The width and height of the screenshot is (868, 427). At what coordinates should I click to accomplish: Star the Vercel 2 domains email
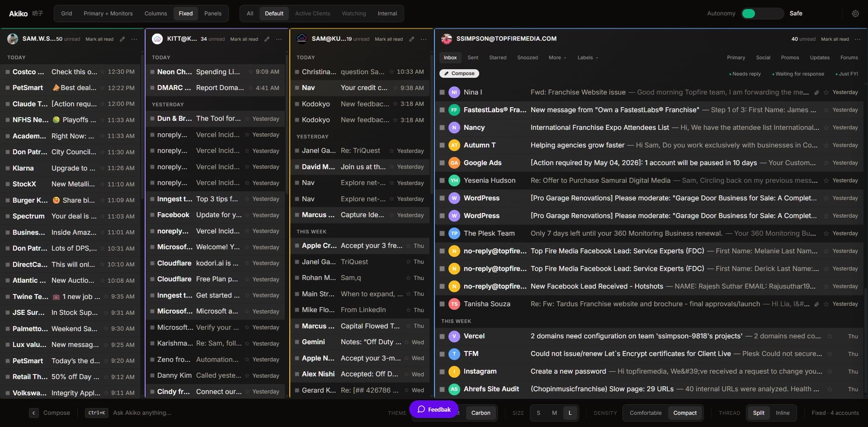click(x=830, y=336)
